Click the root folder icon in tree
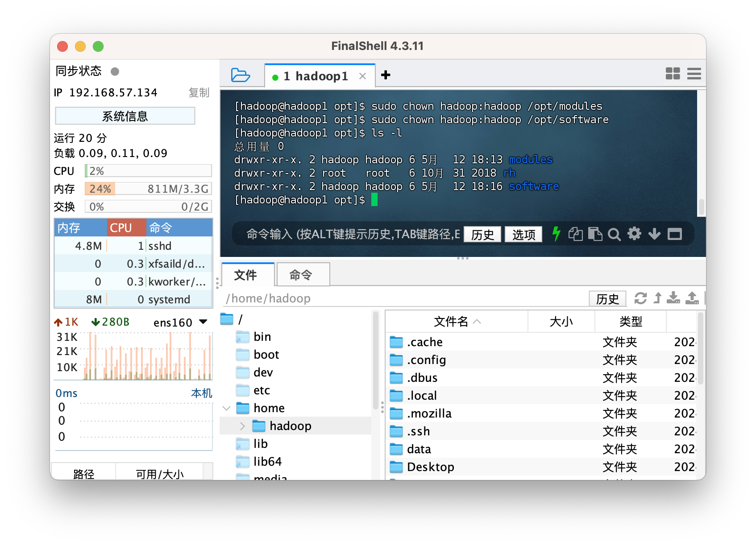Screen dimensions: 756x546 coord(227,319)
